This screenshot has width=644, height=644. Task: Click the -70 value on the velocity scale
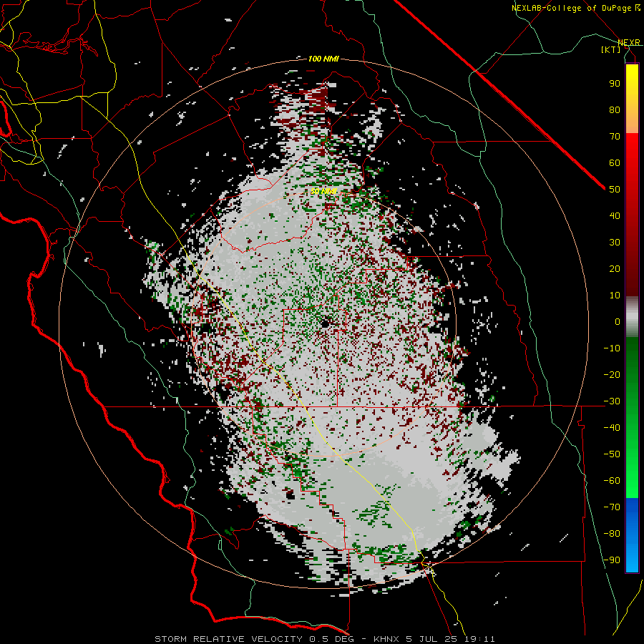click(612, 507)
